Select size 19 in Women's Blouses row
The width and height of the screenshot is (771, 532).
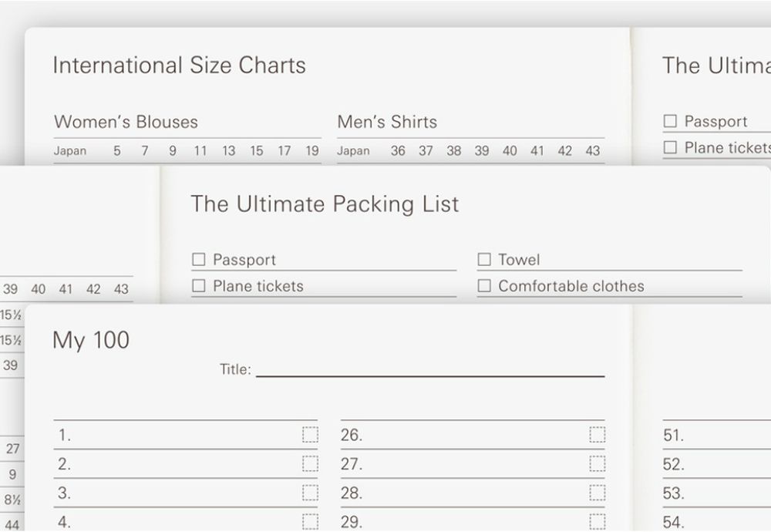point(312,150)
